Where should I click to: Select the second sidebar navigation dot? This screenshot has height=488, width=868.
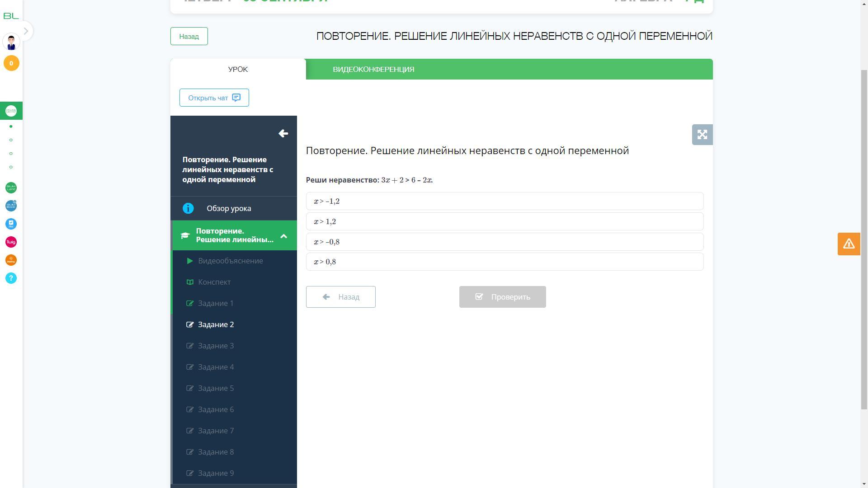11,140
